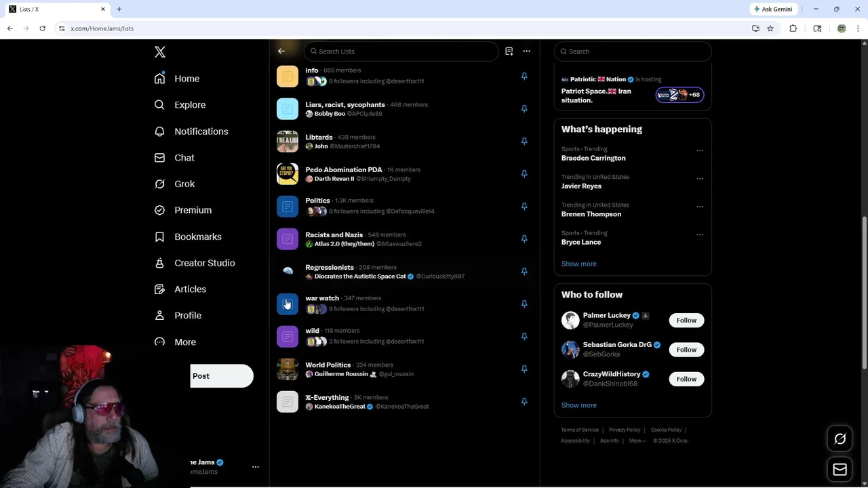
Task: Open messages floating envelope button
Action: 840,469
